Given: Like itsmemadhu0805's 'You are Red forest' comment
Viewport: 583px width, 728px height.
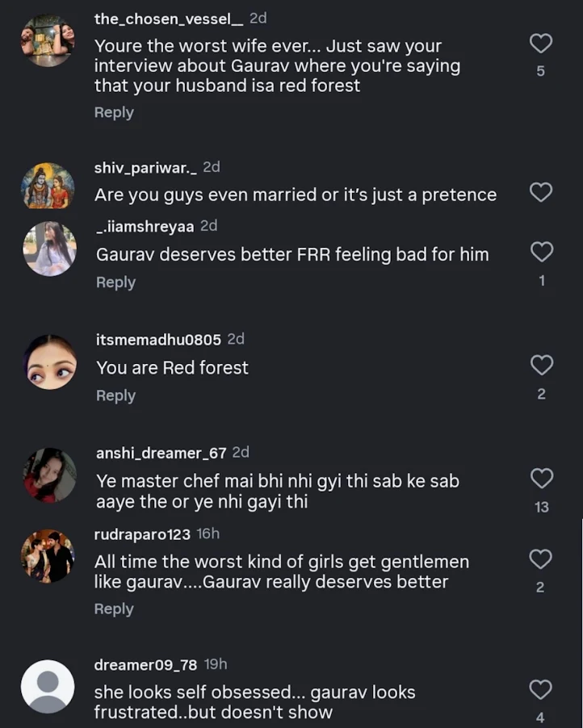Looking at the screenshot, I should point(541,366).
